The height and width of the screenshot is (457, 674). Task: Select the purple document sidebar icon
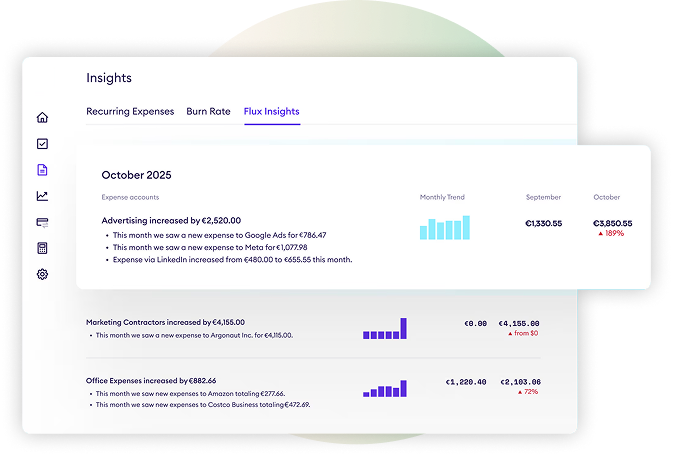42,170
